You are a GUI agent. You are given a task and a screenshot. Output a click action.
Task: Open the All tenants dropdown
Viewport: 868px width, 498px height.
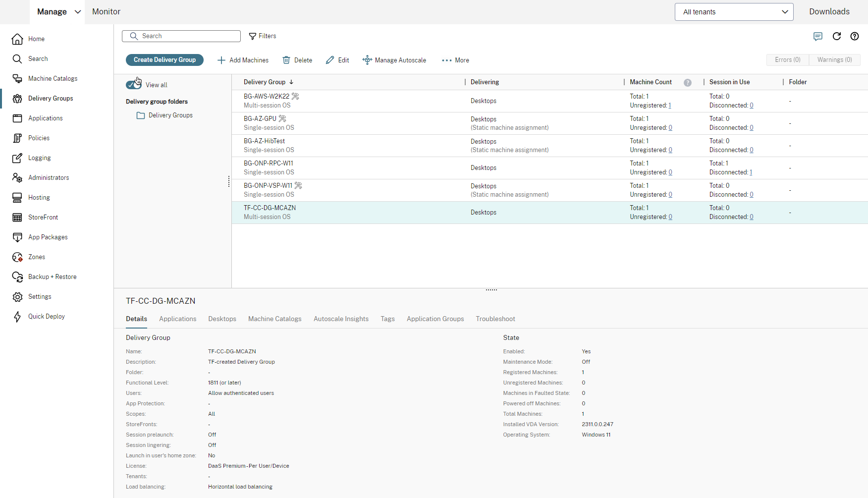pos(734,12)
